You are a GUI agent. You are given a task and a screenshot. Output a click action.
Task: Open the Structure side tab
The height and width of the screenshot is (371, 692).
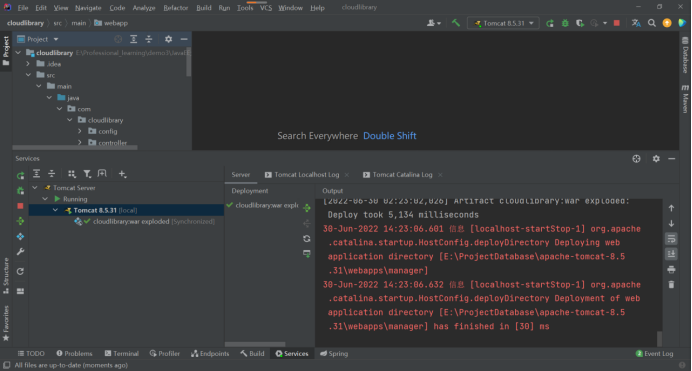pos(6,276)
